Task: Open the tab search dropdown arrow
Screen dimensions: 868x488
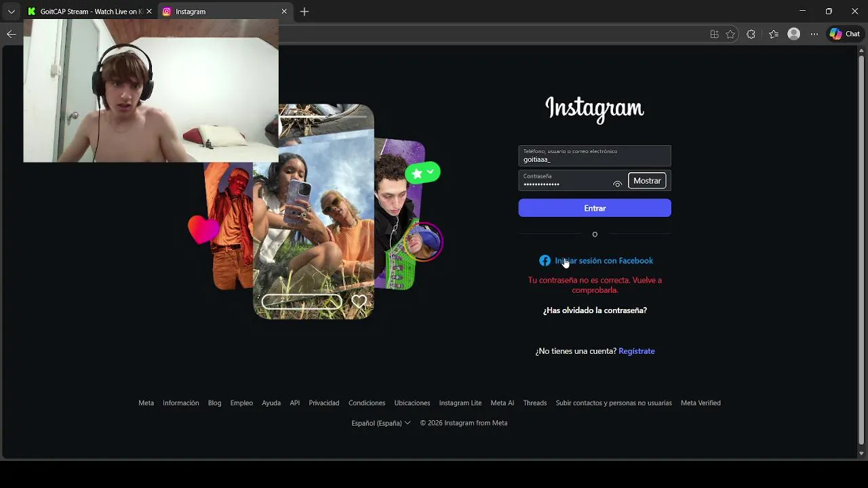Action: (11, 12)
